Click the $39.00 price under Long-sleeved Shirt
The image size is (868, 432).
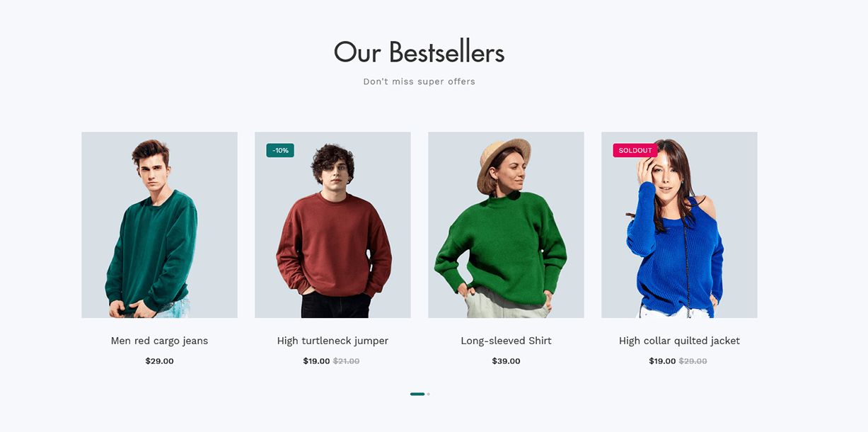[506, 361]
